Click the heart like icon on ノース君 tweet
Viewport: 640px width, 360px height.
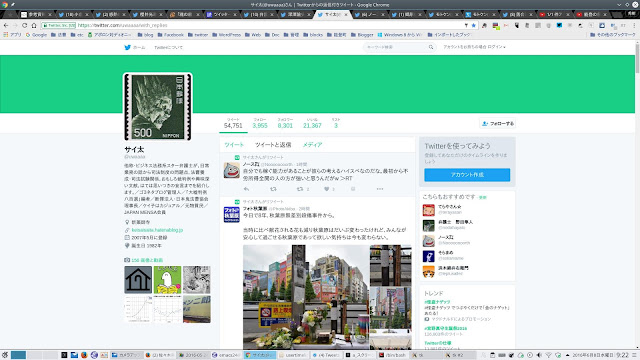327,189
